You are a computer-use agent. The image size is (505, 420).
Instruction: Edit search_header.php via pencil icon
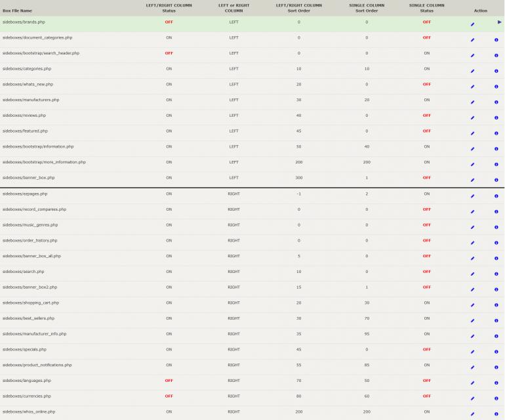[x=472, y=55]
